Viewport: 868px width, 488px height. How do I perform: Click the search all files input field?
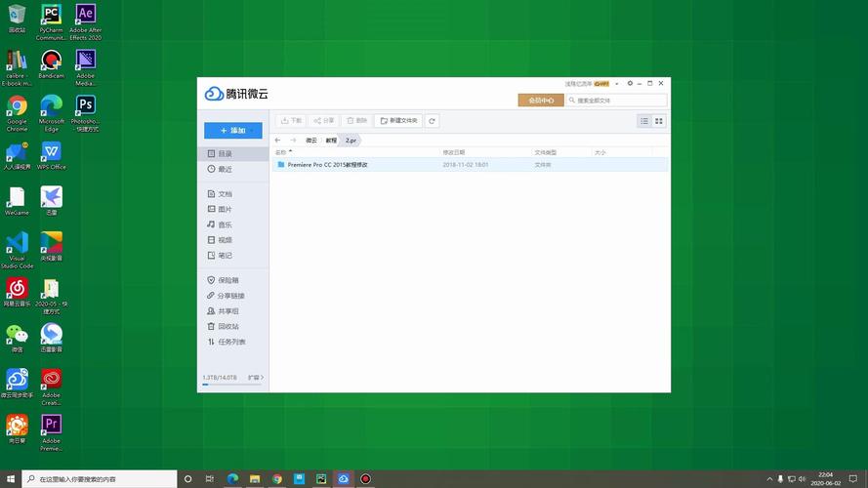[616, 101]
